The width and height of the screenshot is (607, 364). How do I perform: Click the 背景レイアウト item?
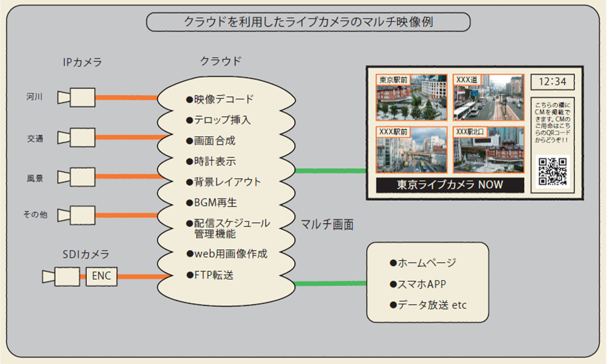click(224, 182)
